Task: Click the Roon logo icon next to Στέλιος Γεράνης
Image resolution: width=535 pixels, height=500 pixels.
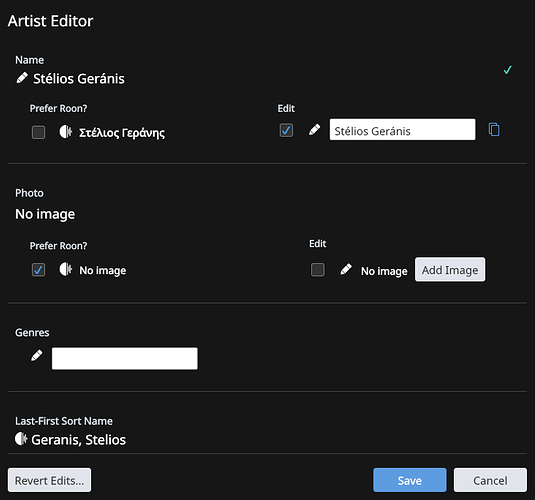Action: pyautogui.click(x=66, y=131)
